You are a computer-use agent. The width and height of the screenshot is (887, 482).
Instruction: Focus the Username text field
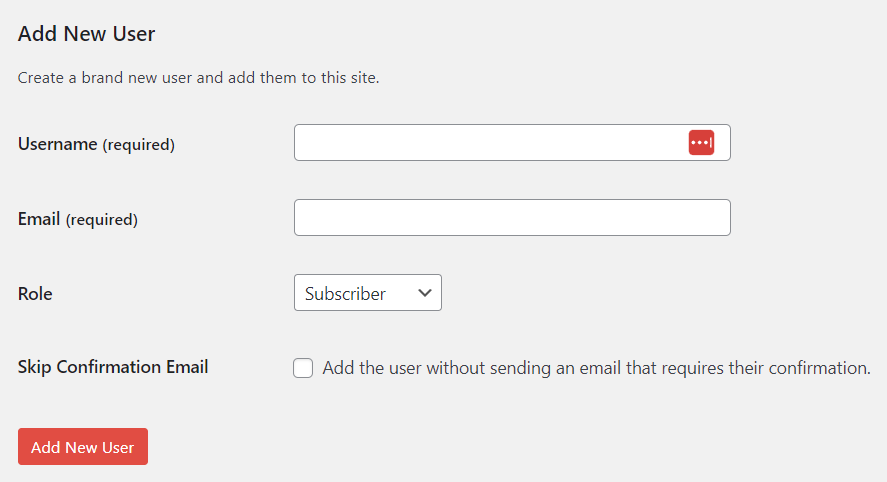click(488, 143)
